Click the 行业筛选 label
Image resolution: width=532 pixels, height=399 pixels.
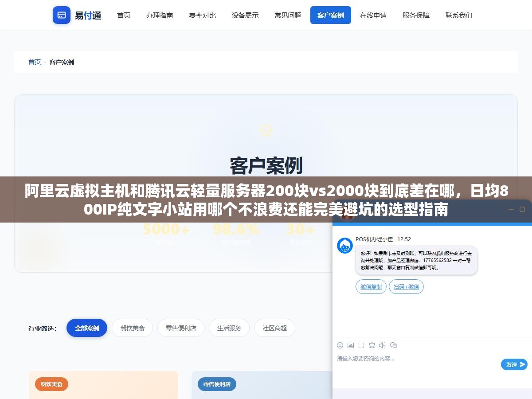coord(43,329)
